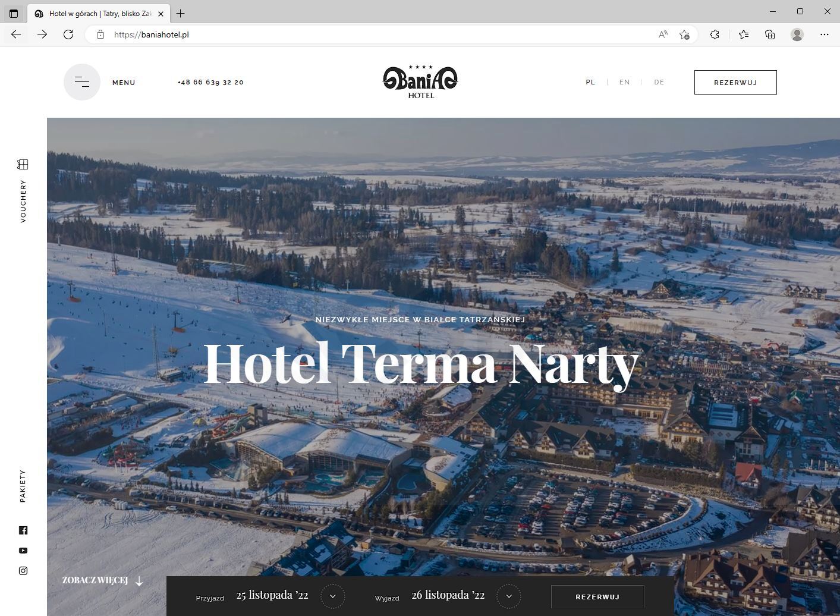Add page to favorites star icon
Screen dimensions: 840x616
[684, 34]
